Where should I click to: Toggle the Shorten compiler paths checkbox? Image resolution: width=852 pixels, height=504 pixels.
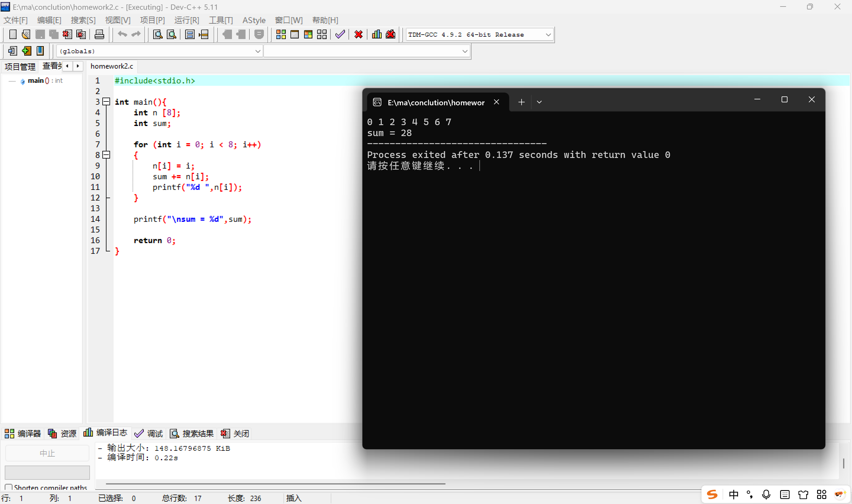tap(9, 487)
